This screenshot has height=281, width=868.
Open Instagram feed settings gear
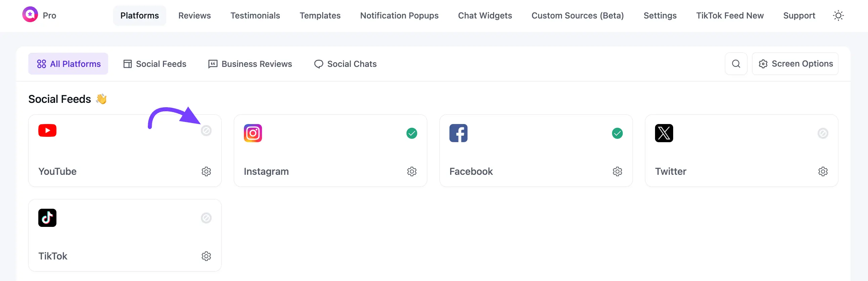pos(412,171)
